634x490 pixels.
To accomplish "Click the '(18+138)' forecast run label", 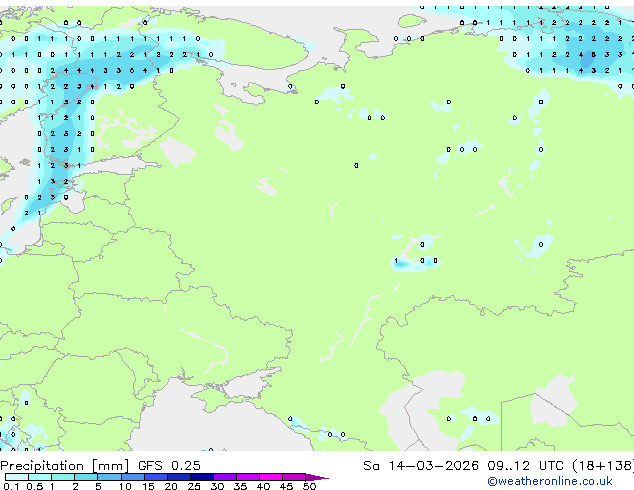I will pyautogui.click(x=603, y=465).
